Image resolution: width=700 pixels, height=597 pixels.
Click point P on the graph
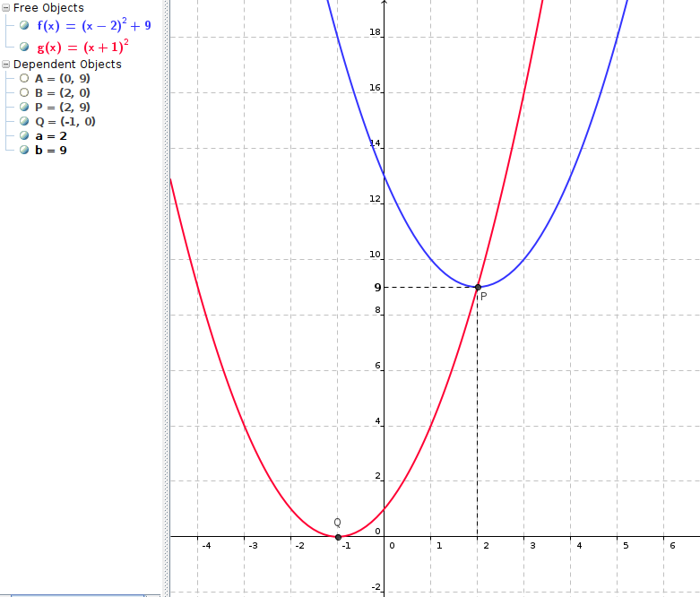click(477, 287)
